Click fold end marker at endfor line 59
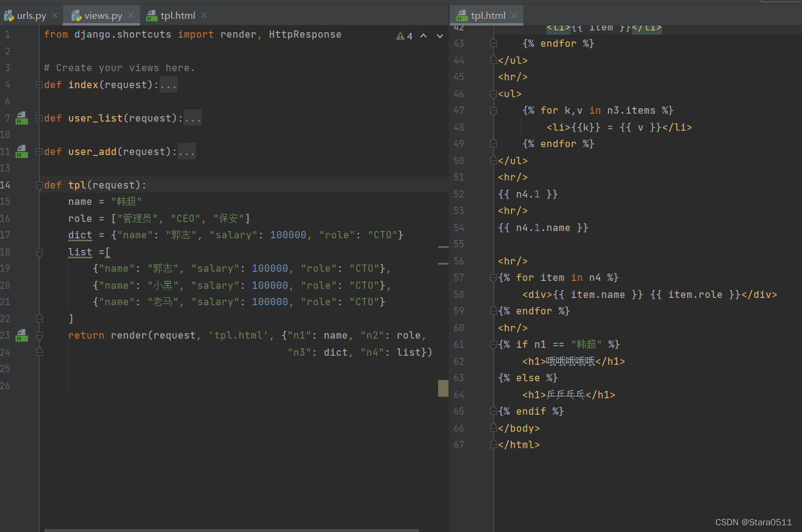The width and height of the screenshot is (802, 532). pos(494,311)
